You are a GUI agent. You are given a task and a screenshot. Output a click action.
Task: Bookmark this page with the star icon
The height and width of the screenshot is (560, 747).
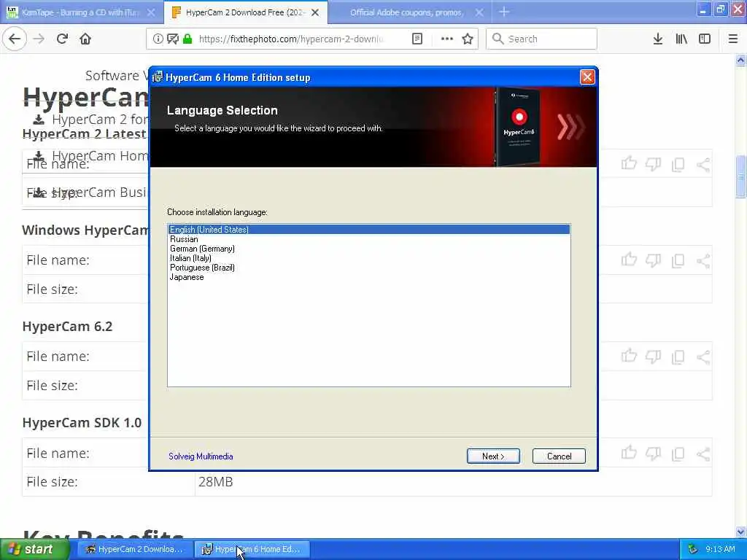[x=468, y=39]
